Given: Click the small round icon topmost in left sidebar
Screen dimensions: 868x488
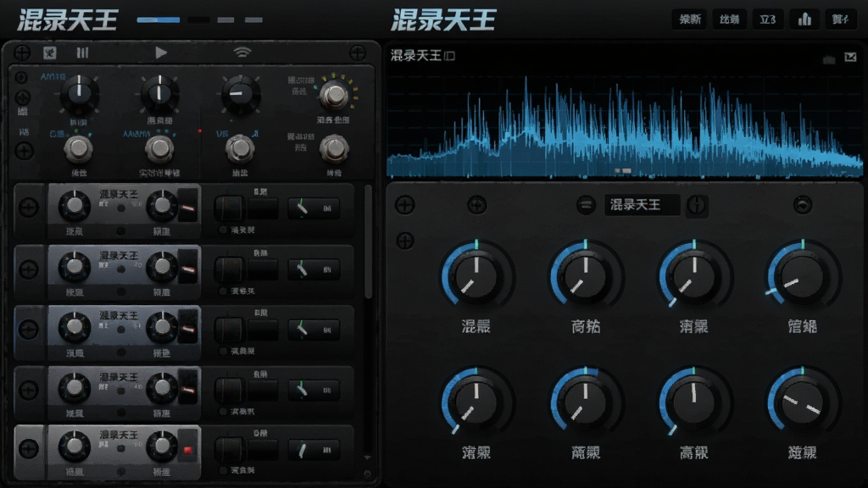Looking at the screenshot, I should tap(21, 77).
